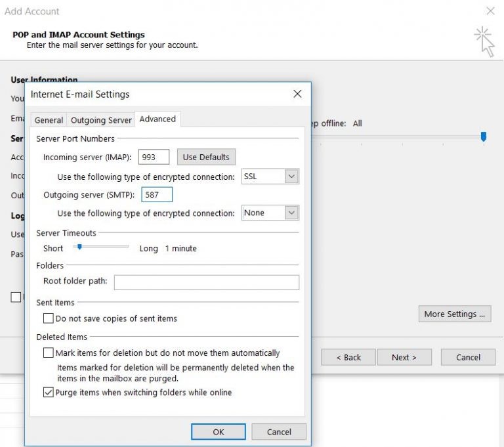The width and height of the screenshot is (504, 447).
Task: Open the Outgoing Server tab
Action: 101,120
